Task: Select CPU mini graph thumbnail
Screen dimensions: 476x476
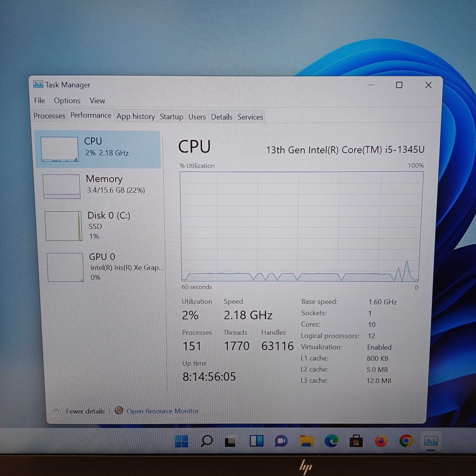Action: [59, 149]
